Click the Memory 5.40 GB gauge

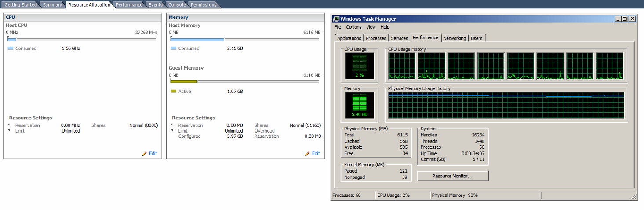(x=360, y=105)
